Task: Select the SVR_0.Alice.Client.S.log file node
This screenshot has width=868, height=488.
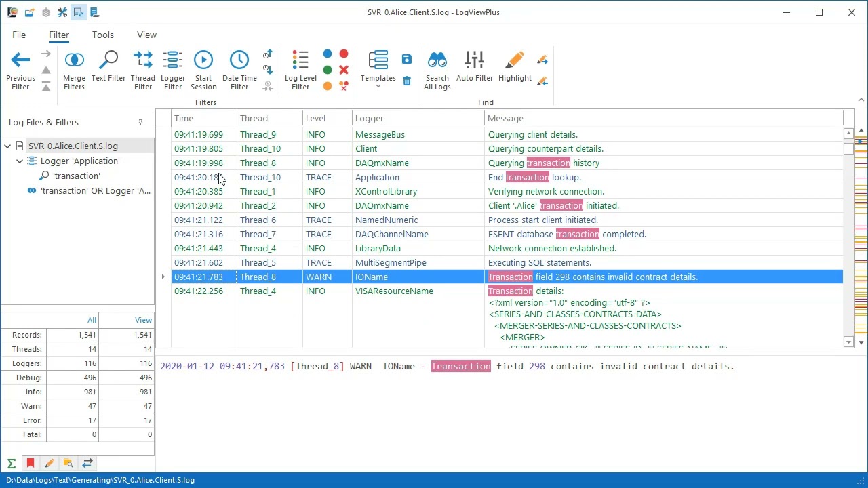Action: pos(73,146)
